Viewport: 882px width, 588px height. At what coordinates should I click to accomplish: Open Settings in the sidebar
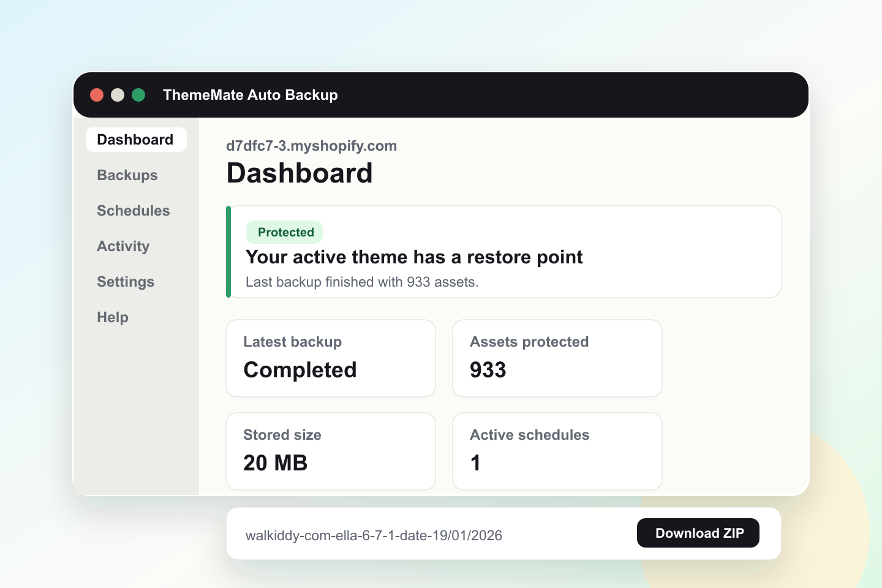[x=126, y=282]
